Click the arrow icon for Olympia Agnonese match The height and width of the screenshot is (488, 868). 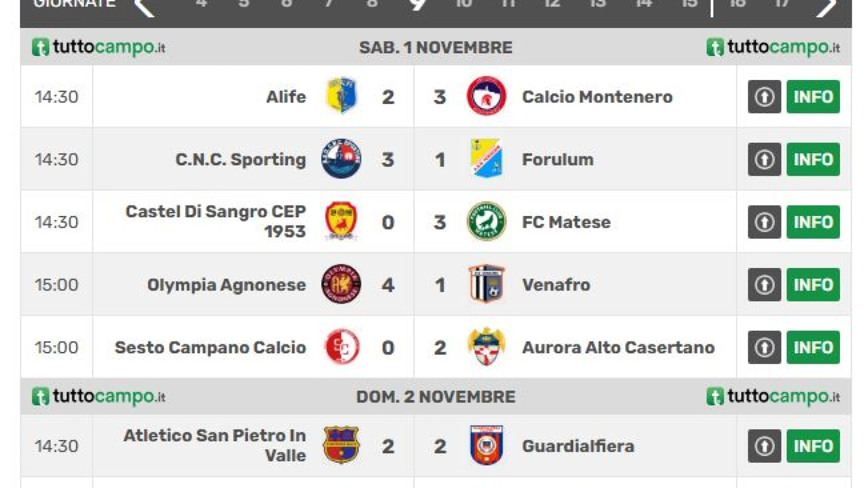[x=764, y=285]
